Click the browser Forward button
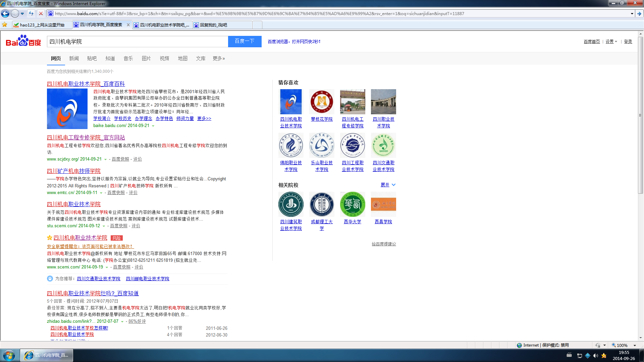 coord(14,13)
